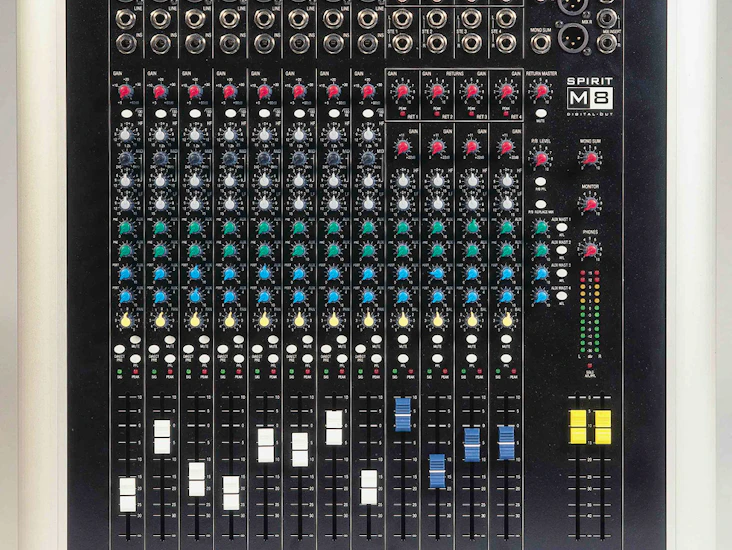Screen dimensions: 732x550
Task: Click the RET 1 return gain knob
Action: [x=402, y=91]
